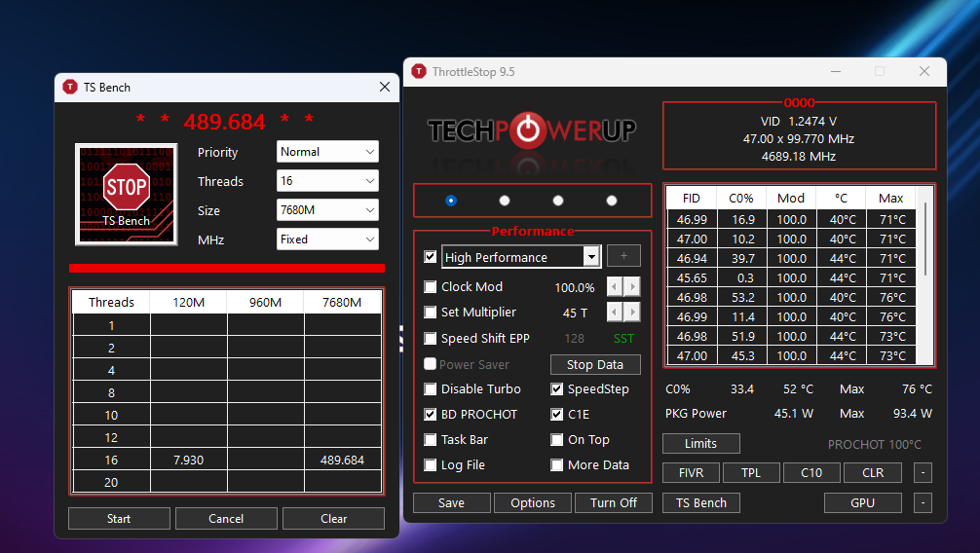Viewport: 980px width, 553px height.
Task: Click the red TS Bench progress bar
Action: point(227,268)
